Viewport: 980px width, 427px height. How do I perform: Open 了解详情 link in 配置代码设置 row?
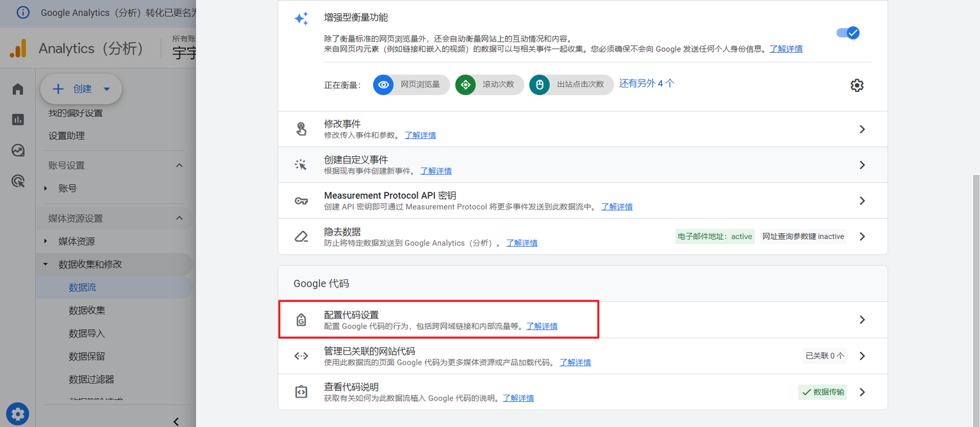click(542, 327)
